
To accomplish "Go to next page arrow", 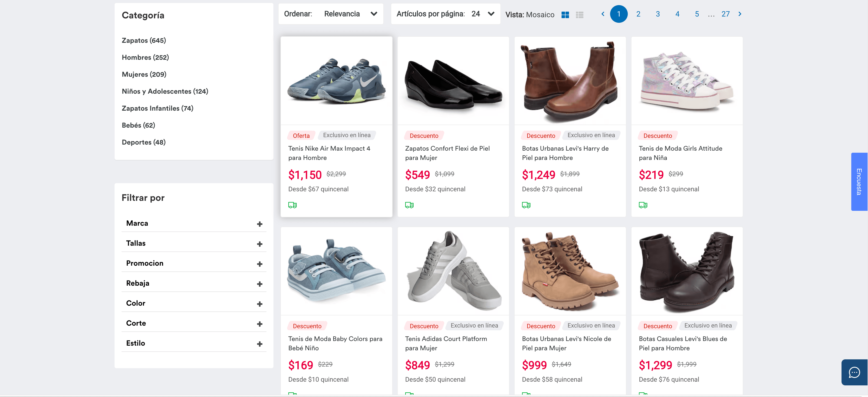I will tap(740, 14).
